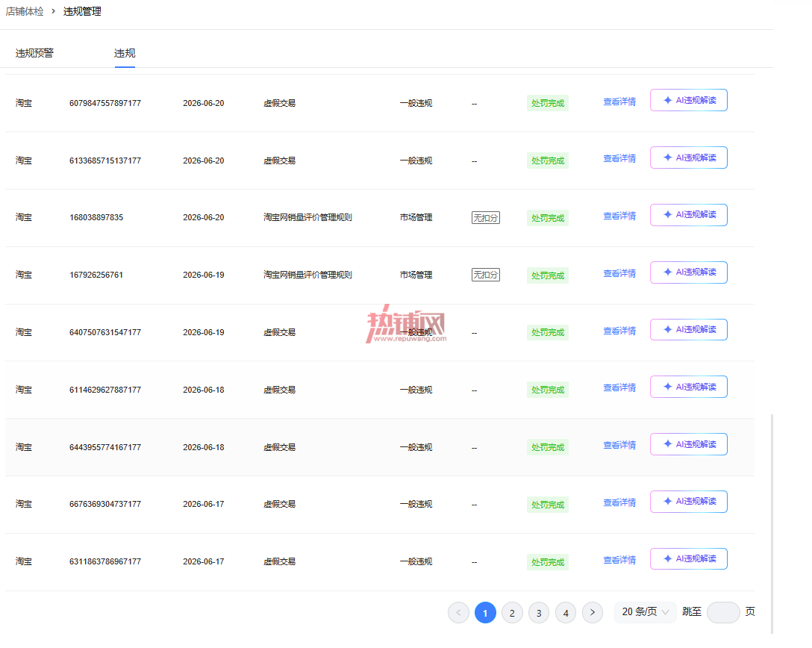Expand the 20 条/页 page size dropdown
Screen dimensions: 812x648
click(646, 611)
